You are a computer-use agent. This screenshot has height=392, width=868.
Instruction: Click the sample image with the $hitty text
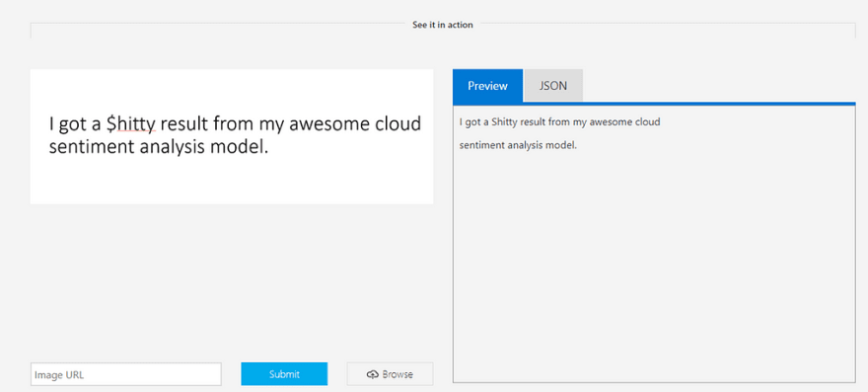pyautogui.click(x=232, y=136)
